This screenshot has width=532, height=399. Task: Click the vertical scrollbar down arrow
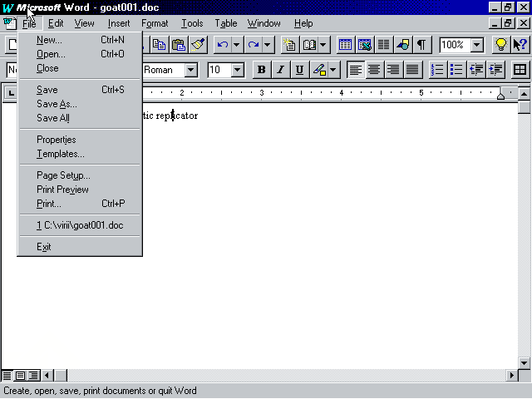(525, 362)
